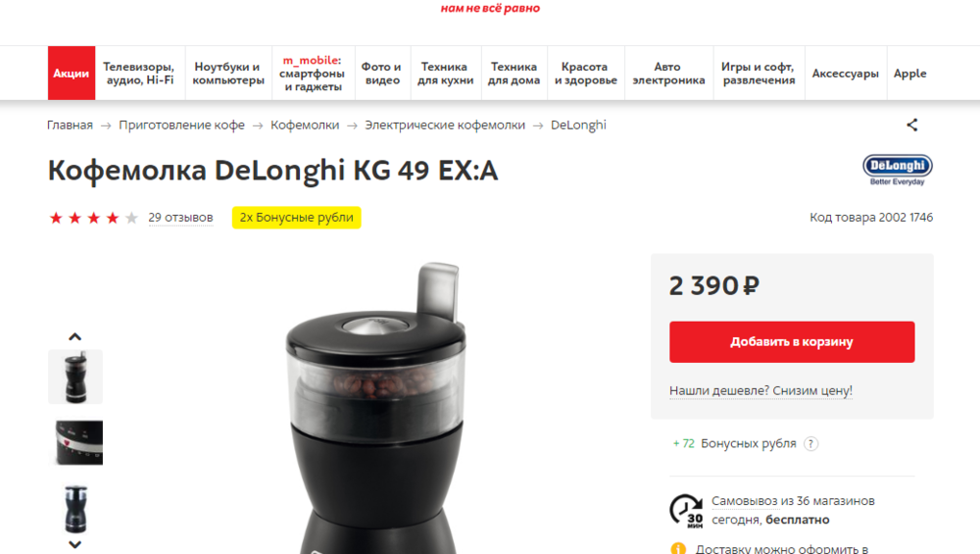Open the Apple menu item
Screen dimensions: 980x554
(x=910, y=74)
